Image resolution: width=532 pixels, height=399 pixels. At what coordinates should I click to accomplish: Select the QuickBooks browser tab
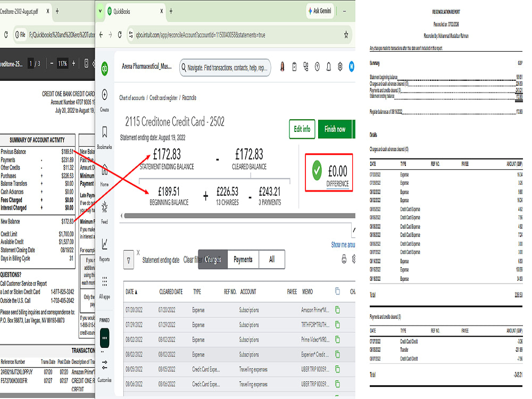click(x=135, y=11)
